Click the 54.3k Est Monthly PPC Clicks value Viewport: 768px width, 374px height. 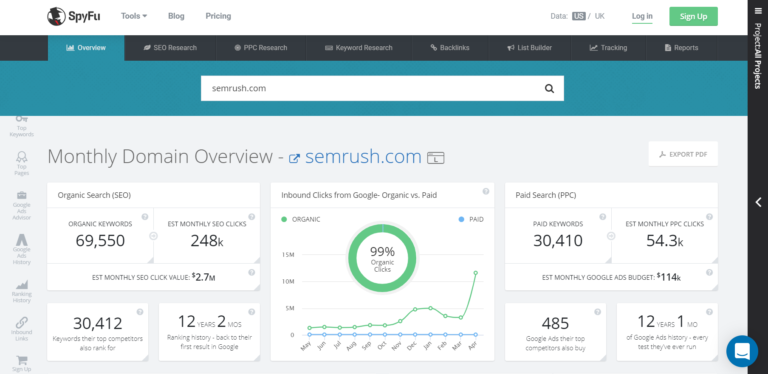[665, 240]
